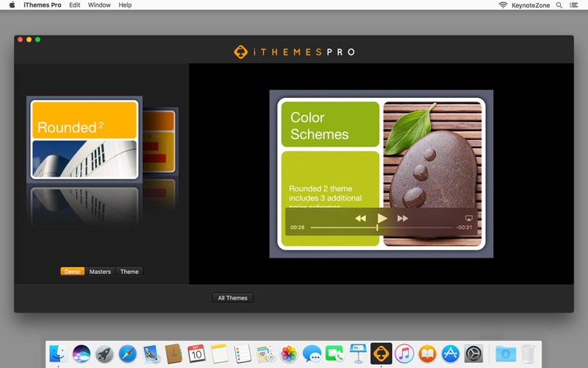This screenshot has width=588, height=368.
Task: Open the iThemes Pro application menu
Action: tap(43, 5)
